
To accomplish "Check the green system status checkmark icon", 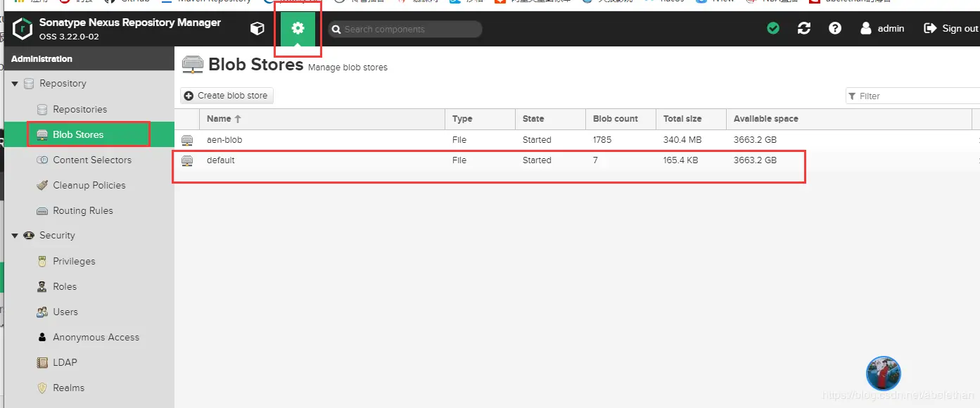I will tap(773, 28).
